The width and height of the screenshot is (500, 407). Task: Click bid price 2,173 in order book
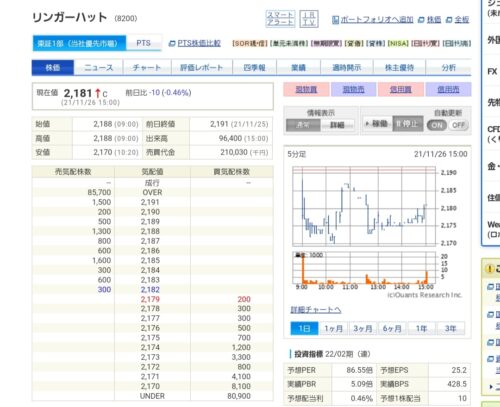(x=150, y=357)
